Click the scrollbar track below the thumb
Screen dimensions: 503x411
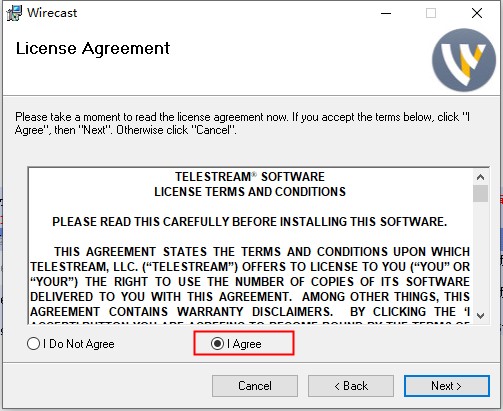(480, 255)
